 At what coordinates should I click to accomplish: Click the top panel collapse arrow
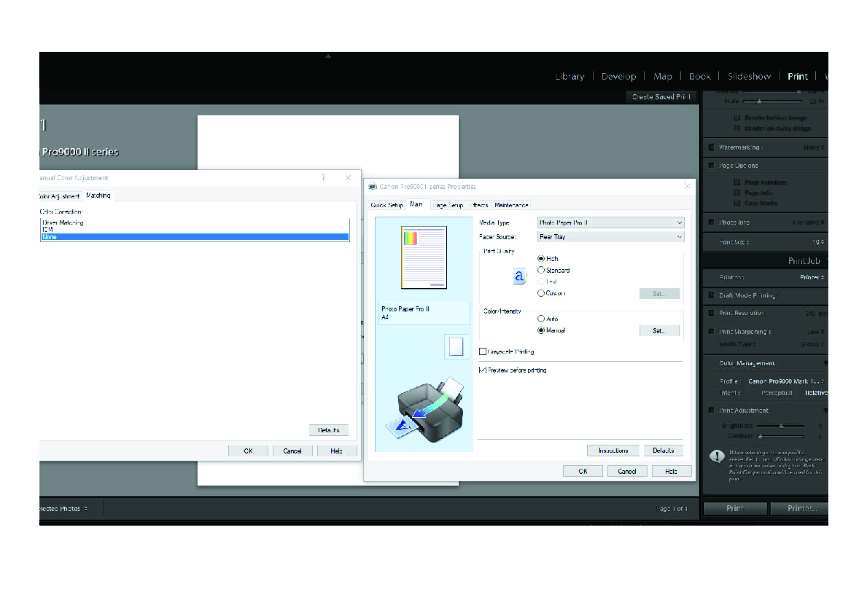[328, 56]
